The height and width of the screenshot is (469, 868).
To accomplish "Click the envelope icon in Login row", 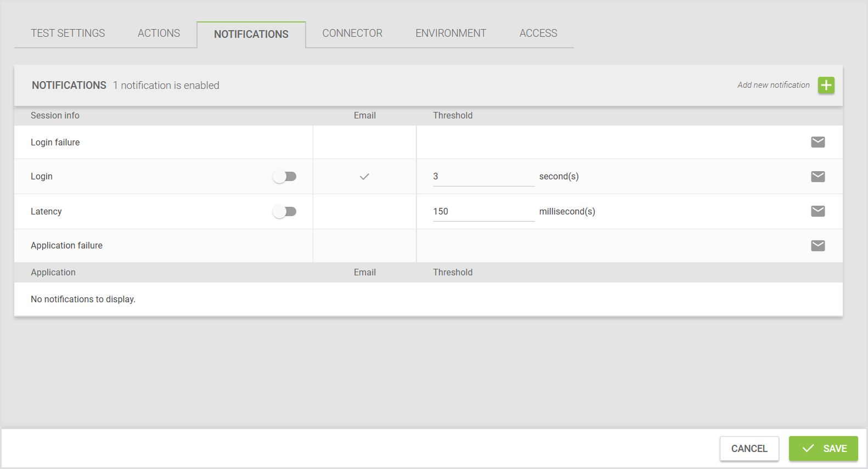I will (818, 176).
